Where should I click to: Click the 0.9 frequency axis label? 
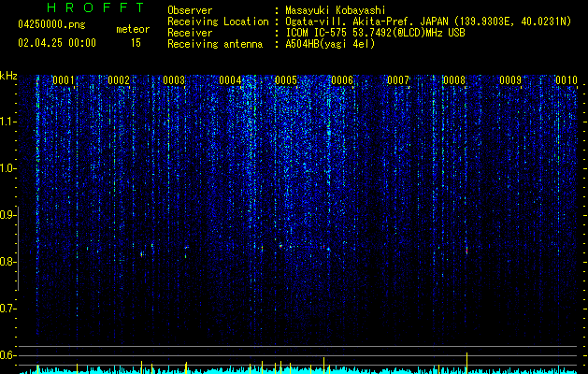click(x=7, y=215)
